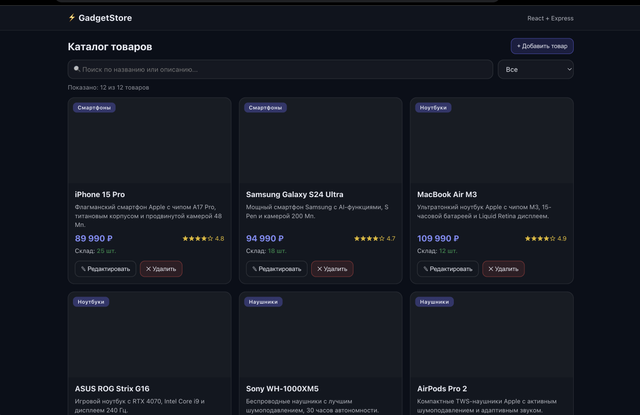This screenshot has height=415, width=640.
Task: Delete the MacBook Air M3 product
Action: tap(503, 269)
